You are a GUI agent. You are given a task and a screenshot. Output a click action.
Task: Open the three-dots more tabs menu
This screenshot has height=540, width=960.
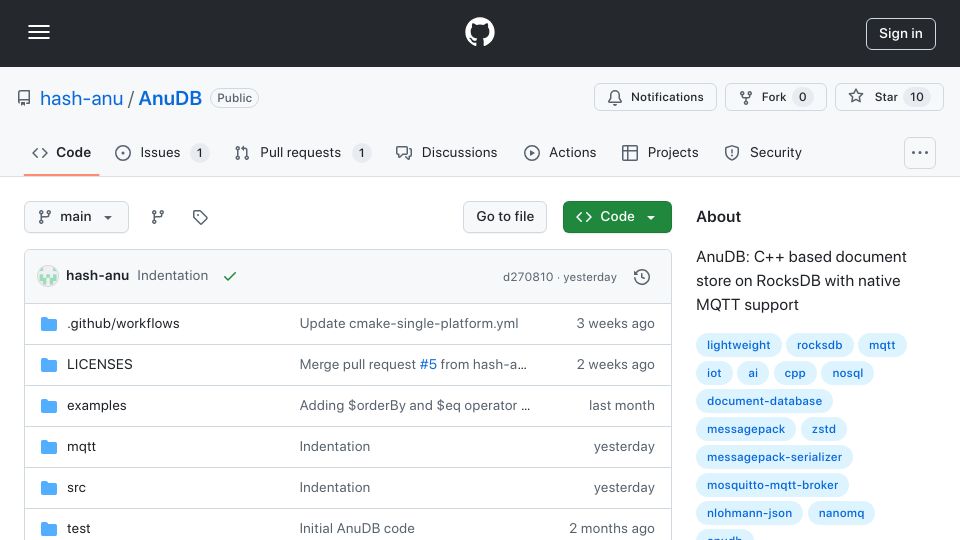click(920, 153)
